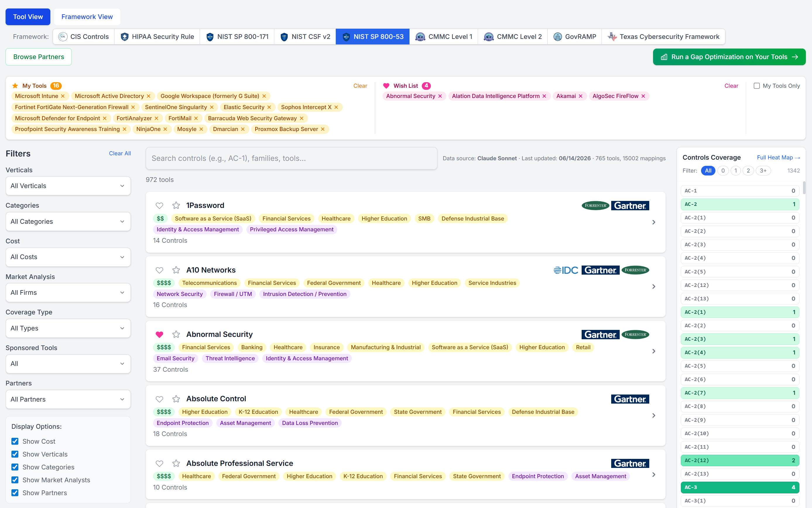Remove FortiAnalyzer from My Tools
812x508 pixels.
(x=157, y=118)
